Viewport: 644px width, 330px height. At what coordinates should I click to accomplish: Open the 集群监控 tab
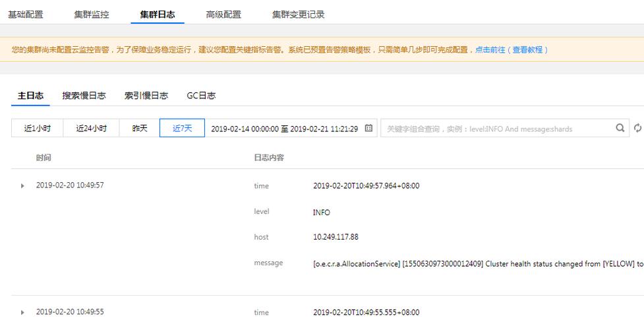tap(92, 15)
